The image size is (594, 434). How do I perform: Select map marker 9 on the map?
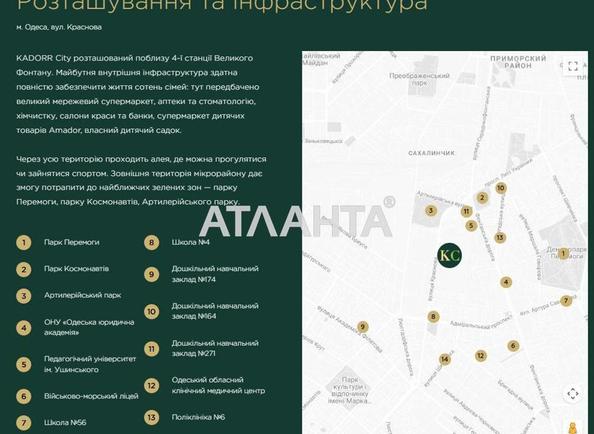click(363, 327)
